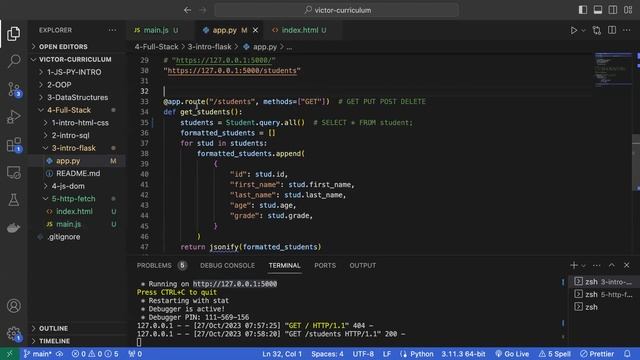Expand the Outline section

tap(77, 328)
